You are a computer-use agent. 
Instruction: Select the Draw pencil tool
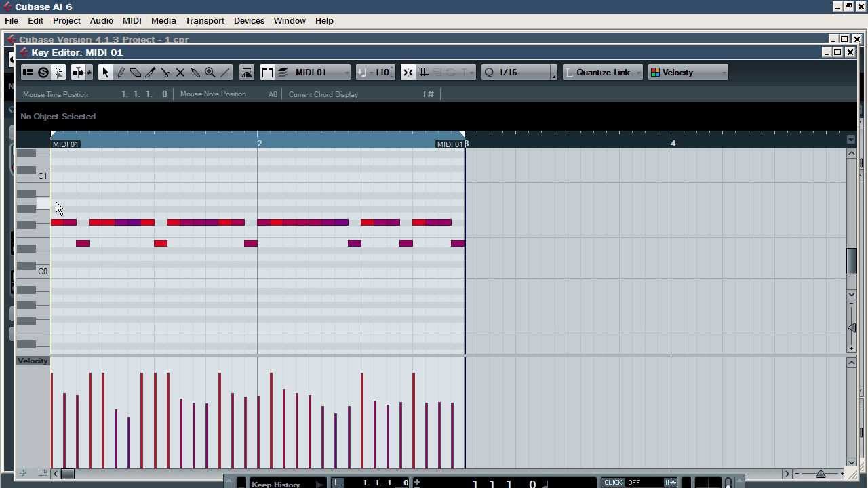pyautogui.click(x=121, y=73)
